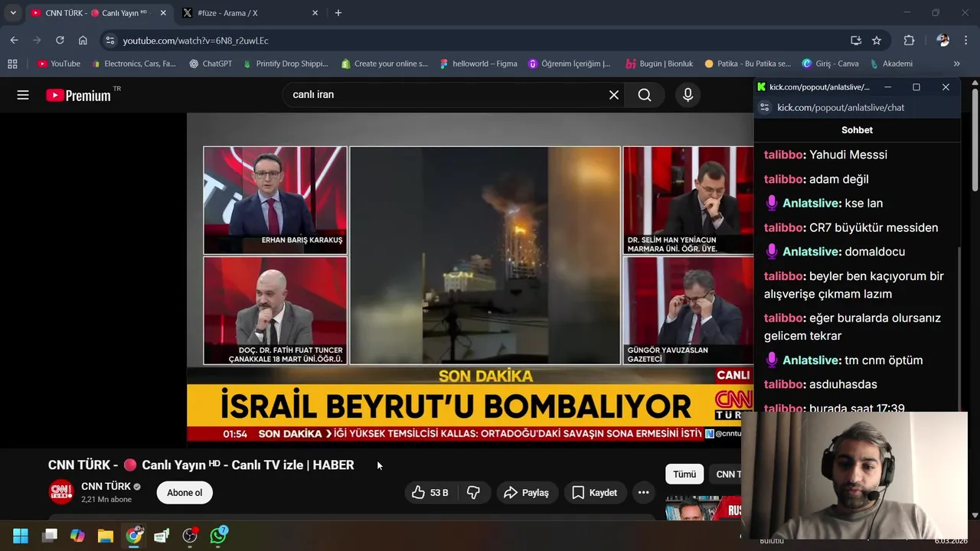Clear the YouTube search box text

click(614, 95)
